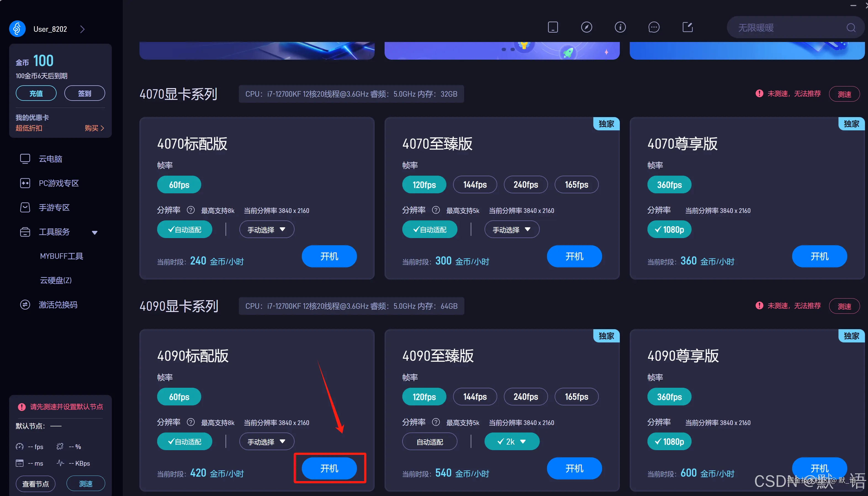
Task: Open the message bubble icon in top bar
Action: (x=653, y=27)
